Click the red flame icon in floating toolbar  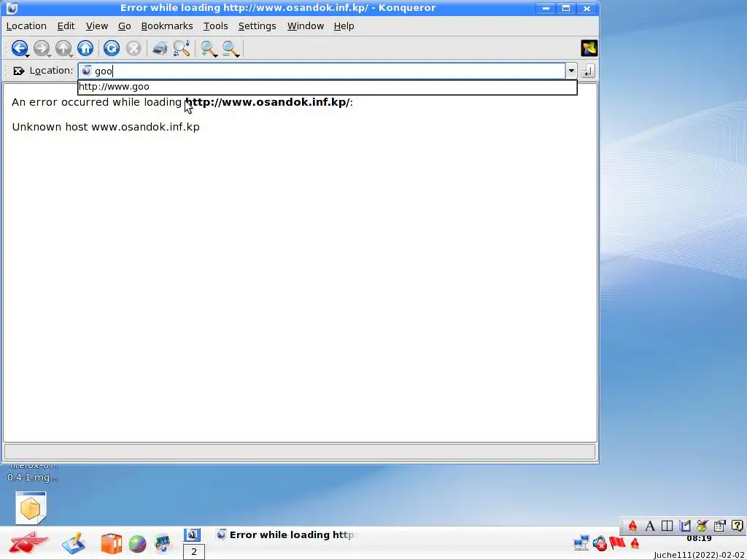pyautogui.click(x=632, y=526)
